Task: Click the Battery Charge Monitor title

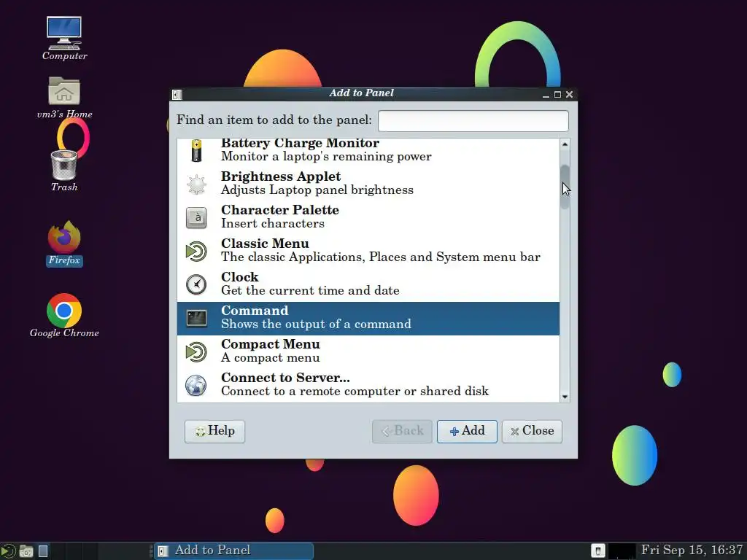Action: coord(300,144)
